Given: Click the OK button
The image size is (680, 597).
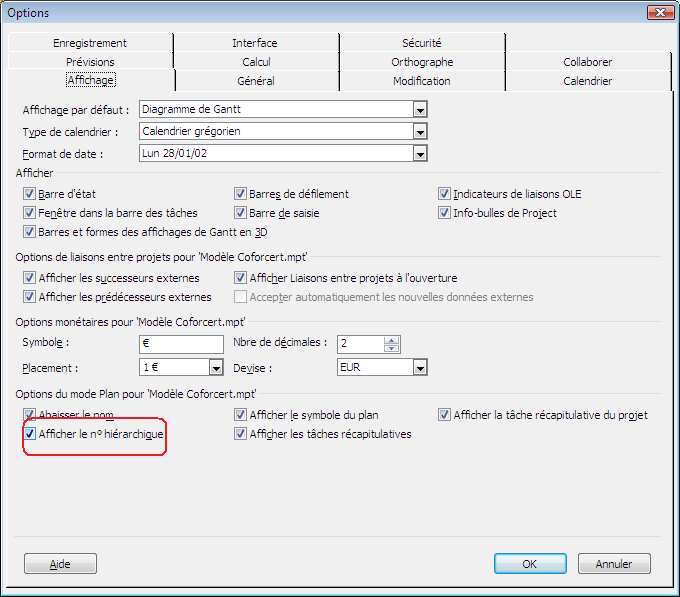Looking at the screenshot, I should 530,564.
